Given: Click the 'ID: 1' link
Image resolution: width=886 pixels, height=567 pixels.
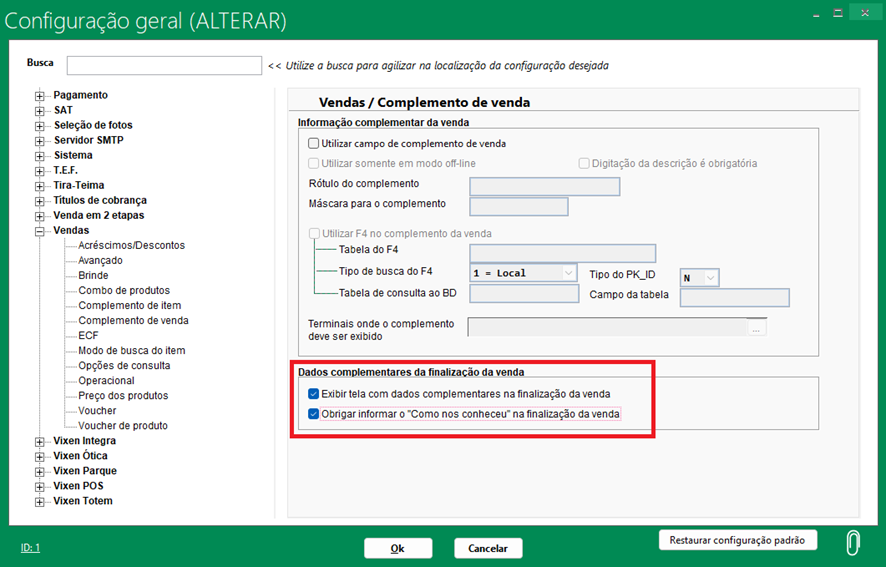Looking at the screenshot, I should pos(30,548).
